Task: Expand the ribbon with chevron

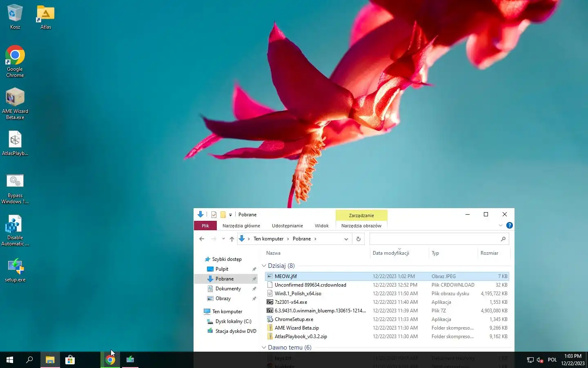Action: (x=501, y=225)
